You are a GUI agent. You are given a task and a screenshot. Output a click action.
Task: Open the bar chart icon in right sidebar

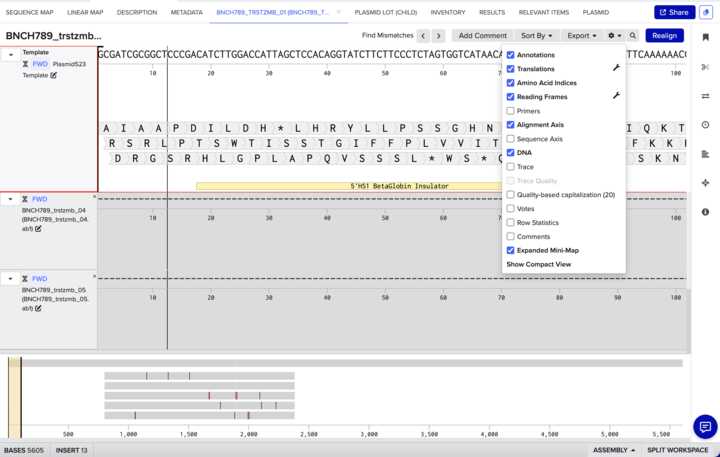coord(705,154)
